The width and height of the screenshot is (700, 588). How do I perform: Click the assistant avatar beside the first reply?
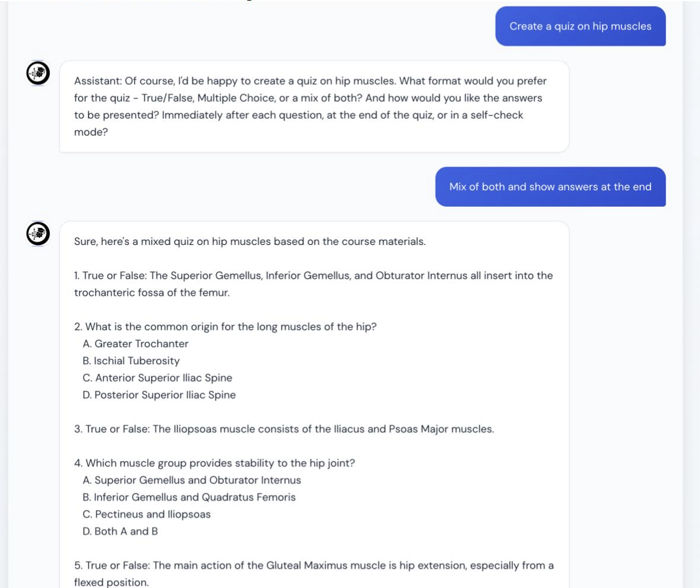[x=38, y=73]
